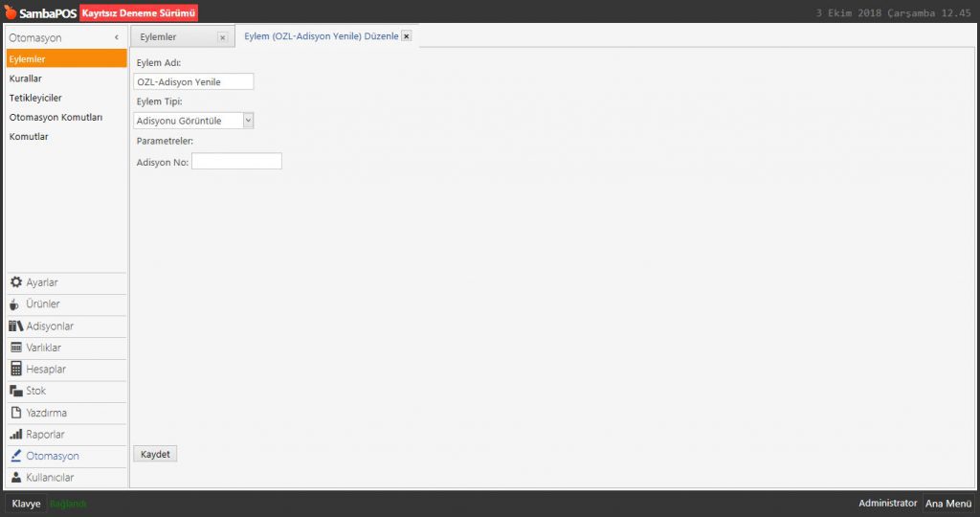Click the gear icon next to Ayarlar
Viewport: 980px width, 517px height.
[16, 282]
